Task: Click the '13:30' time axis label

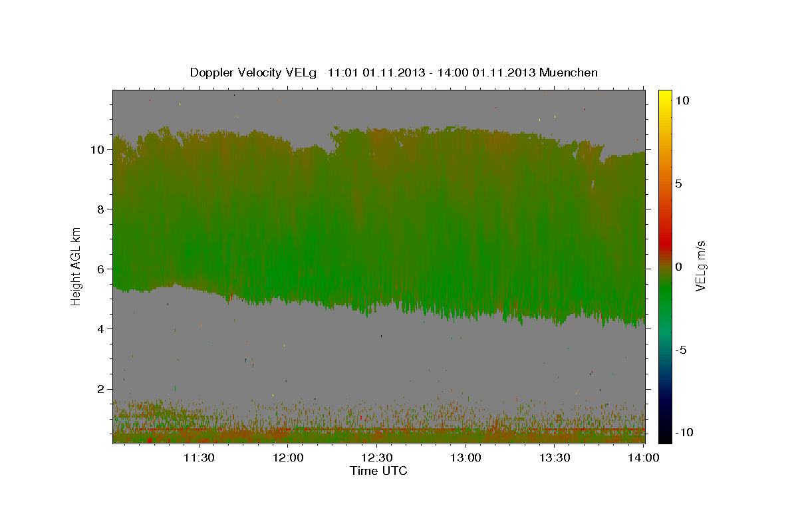Action: click(x=555, y=458)
